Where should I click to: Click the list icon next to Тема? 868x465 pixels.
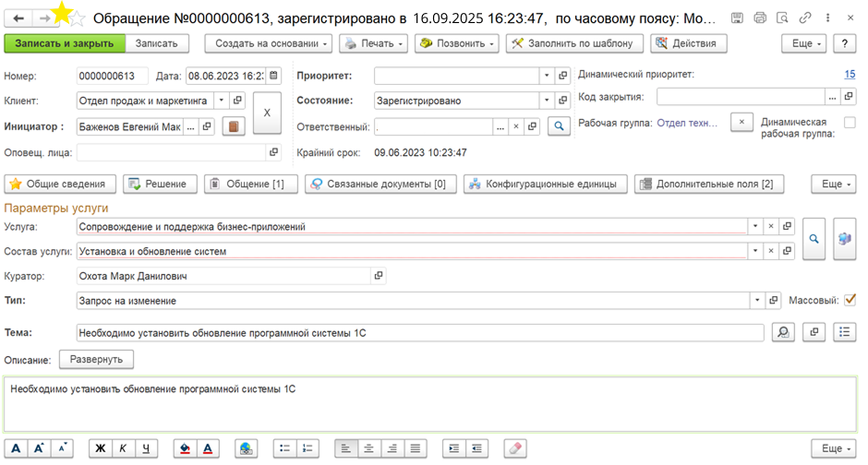[844, 332]
